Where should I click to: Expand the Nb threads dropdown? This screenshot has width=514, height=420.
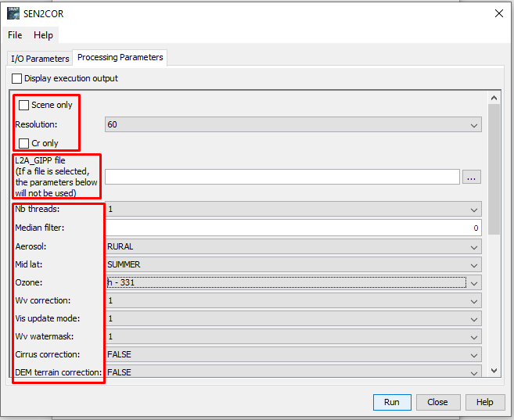tap(293, 209)
